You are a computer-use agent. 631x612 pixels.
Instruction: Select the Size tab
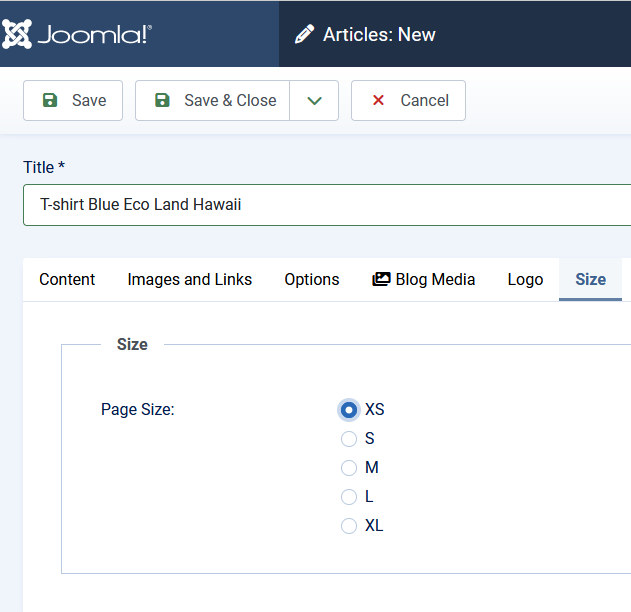coord(590,279)
